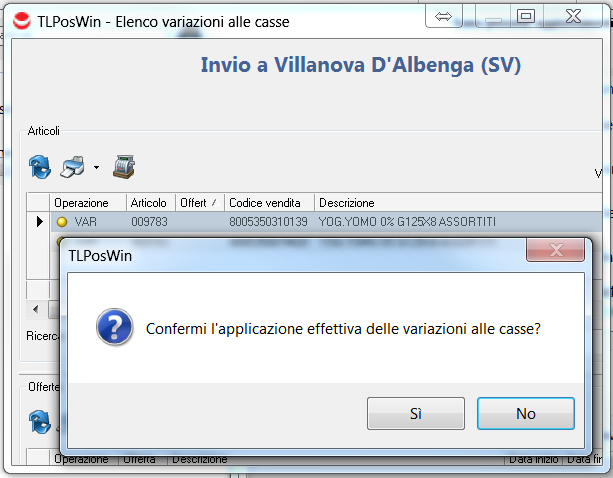Click the double-arrow button in title bar
The width and height of the screenshot is (613, 478).
click(x=444, y=16)
